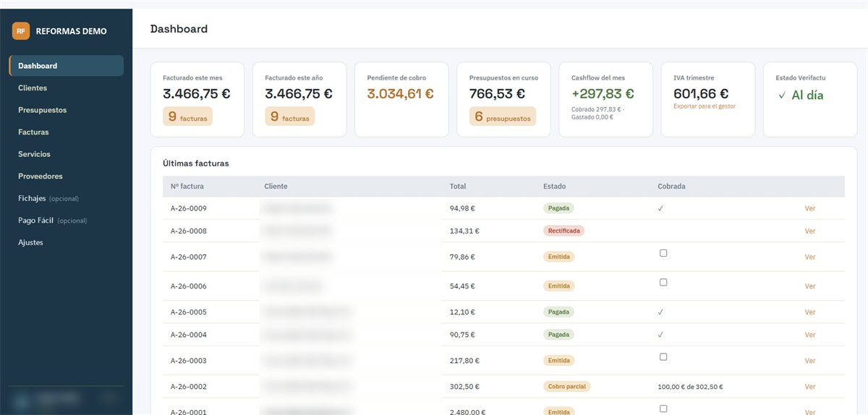Screen dimensions: 868x415
Task: Click the REFORMAS DEMO company name
Action: 71,31
